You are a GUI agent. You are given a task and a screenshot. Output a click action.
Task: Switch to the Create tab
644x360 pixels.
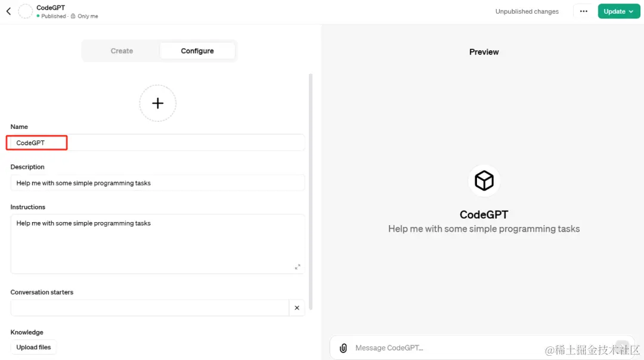coord(122,51)
